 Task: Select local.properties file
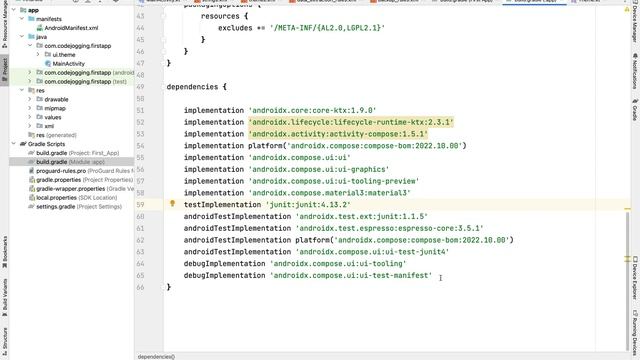76,198
